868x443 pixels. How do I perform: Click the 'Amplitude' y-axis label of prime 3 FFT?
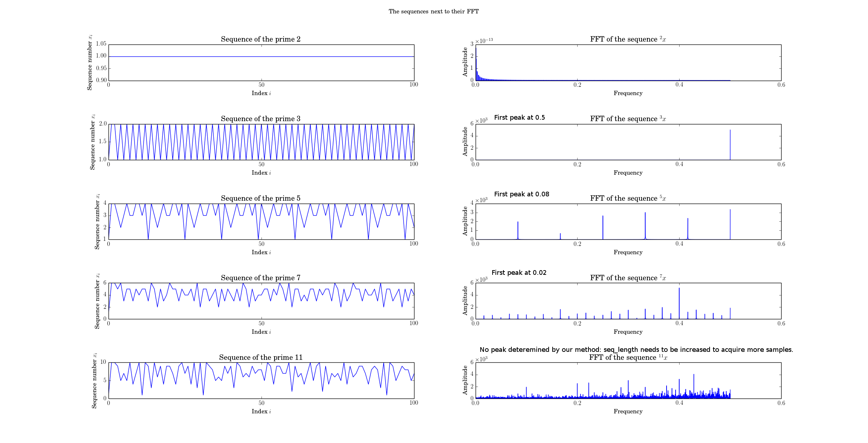[x=465, y=141]
